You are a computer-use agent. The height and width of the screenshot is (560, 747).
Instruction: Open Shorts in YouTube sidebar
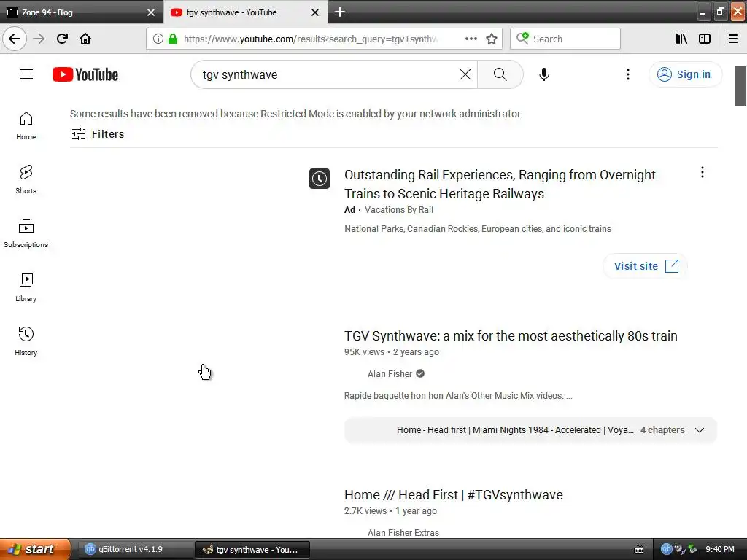tap(26, 179)
